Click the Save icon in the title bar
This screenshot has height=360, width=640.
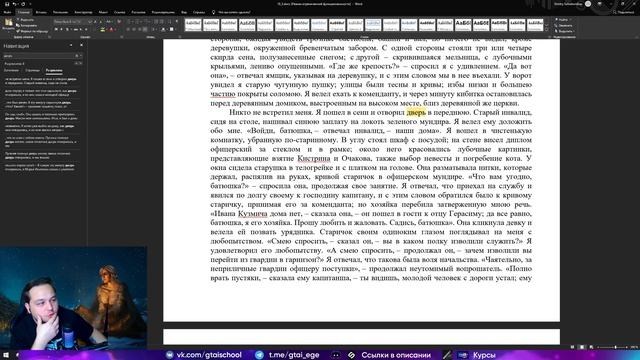[x=7, y=4]
